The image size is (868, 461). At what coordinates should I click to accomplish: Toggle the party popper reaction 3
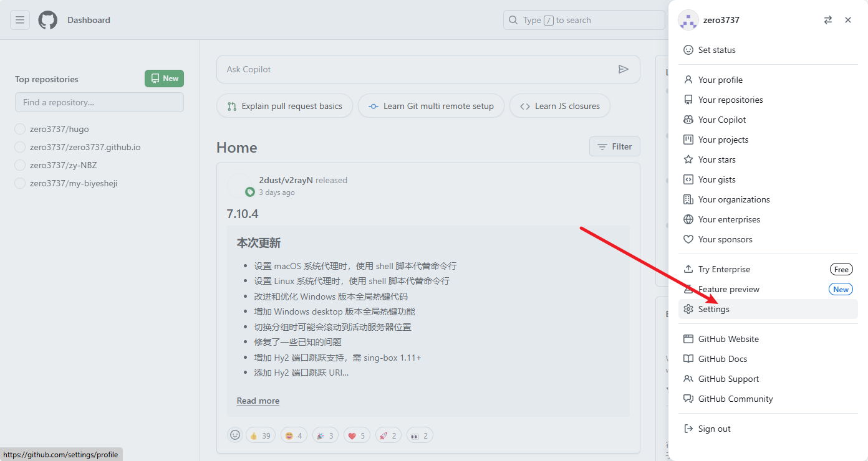point(325,435)
